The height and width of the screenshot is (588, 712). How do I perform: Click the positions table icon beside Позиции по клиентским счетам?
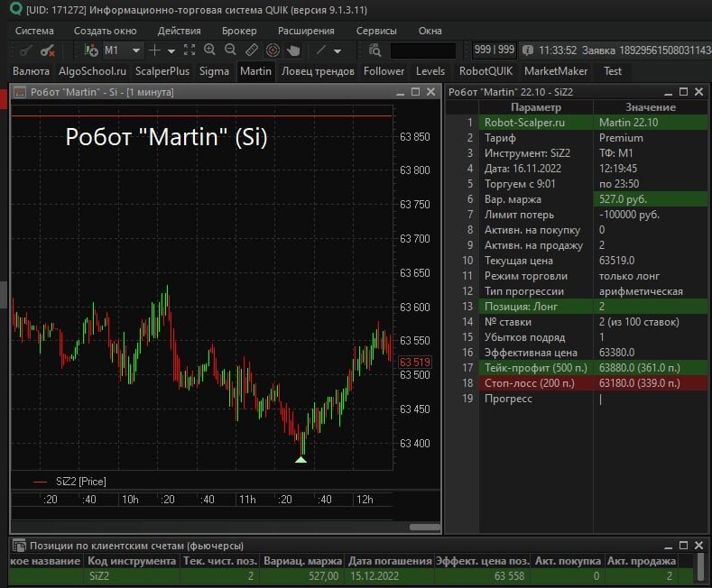click(19, 546)
